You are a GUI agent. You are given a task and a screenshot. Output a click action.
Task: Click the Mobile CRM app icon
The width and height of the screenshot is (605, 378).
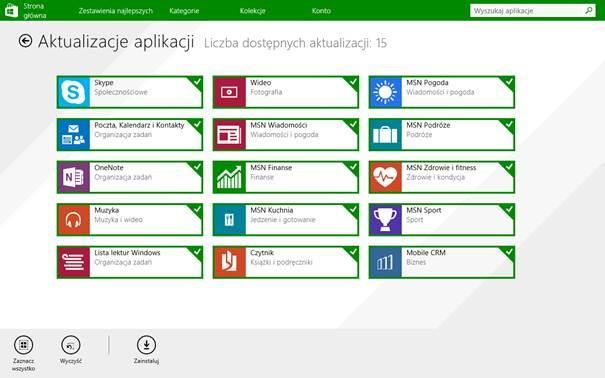pos(385,262)
